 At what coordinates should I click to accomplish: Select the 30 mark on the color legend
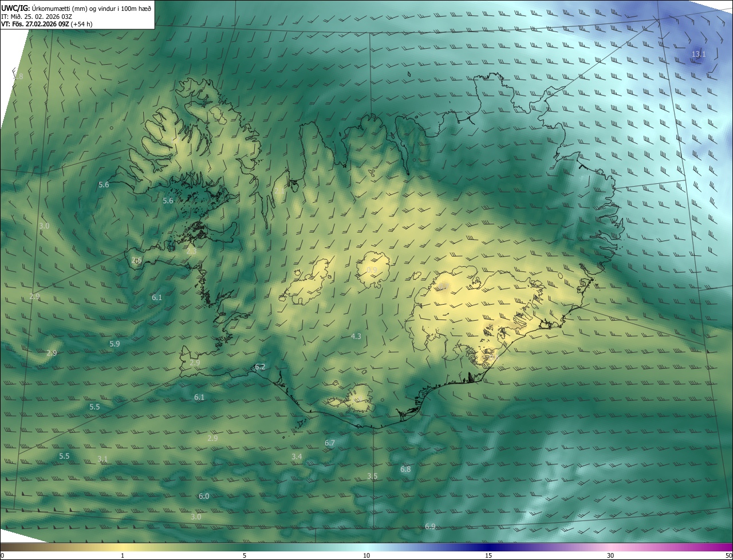(x=610, y=555)
